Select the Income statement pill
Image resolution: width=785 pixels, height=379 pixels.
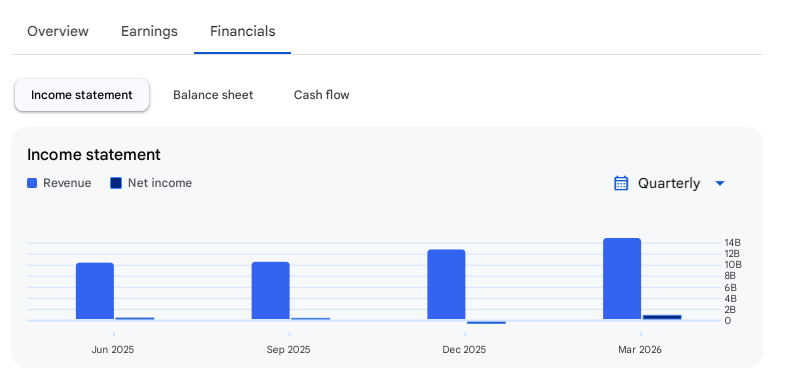tap(82, 95)
